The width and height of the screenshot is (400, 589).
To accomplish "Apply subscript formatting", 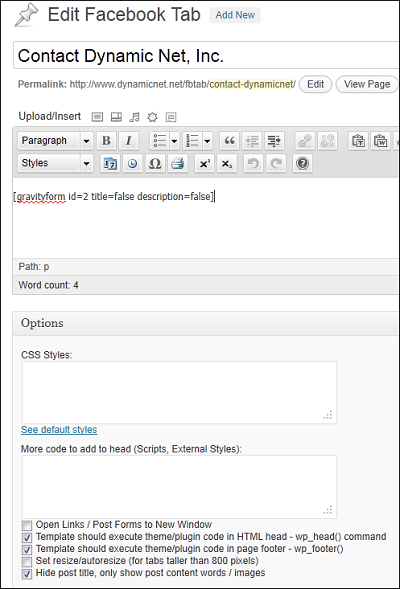I will click(226, 163).
